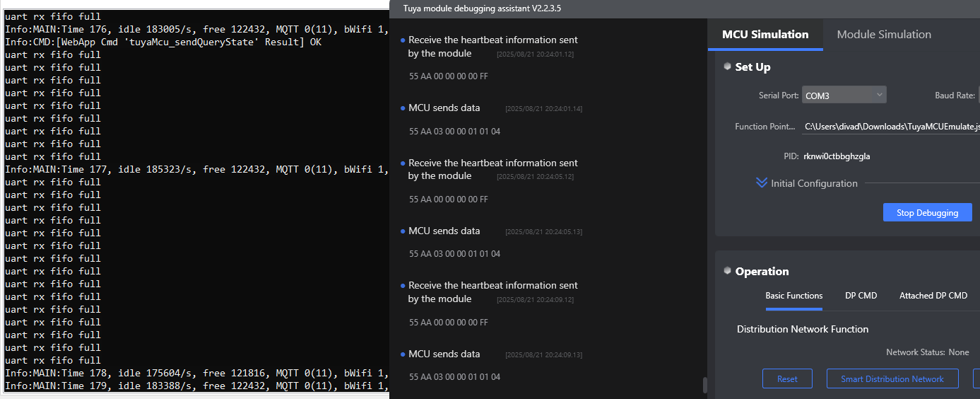The image size is (980, 399).
Task: Switch to the Module Simulation tab
Action: (x=884, y=35)
